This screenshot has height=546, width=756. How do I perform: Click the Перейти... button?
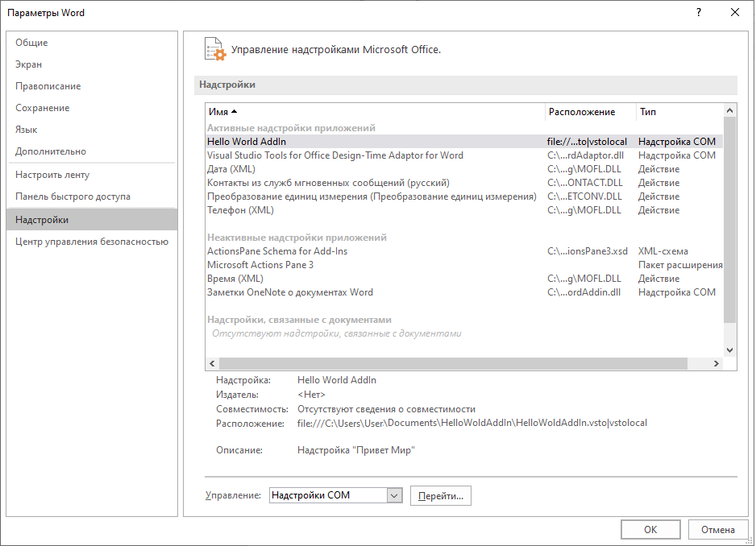[x=440, y=496]
